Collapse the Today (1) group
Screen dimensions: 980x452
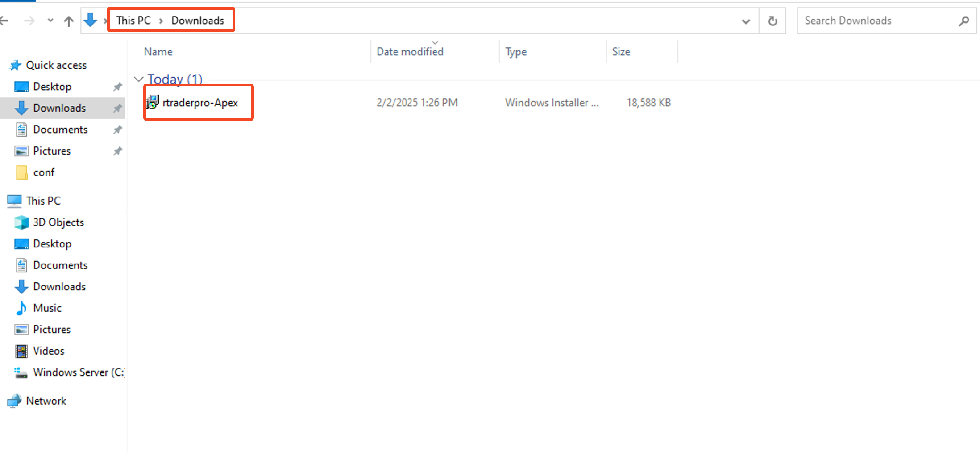pyautogui.click(x=139, y=79)
